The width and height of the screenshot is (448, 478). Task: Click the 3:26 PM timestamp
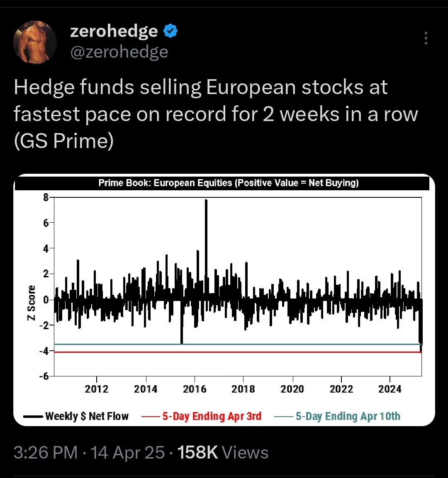pos(46,452)
